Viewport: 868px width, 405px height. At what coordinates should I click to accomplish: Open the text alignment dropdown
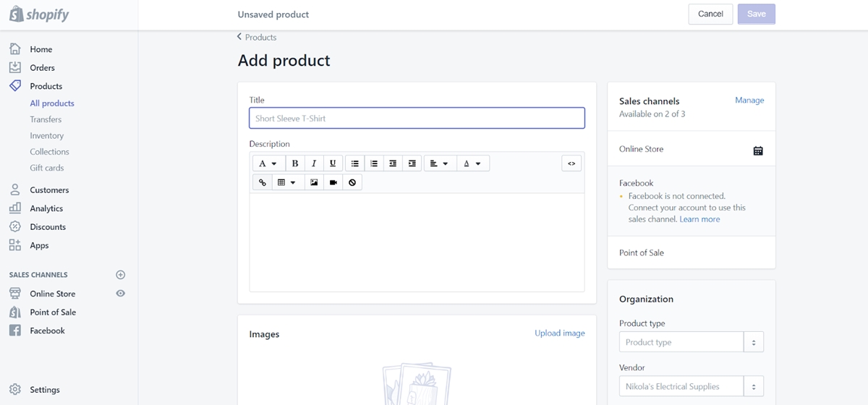[x=440, y=163]
